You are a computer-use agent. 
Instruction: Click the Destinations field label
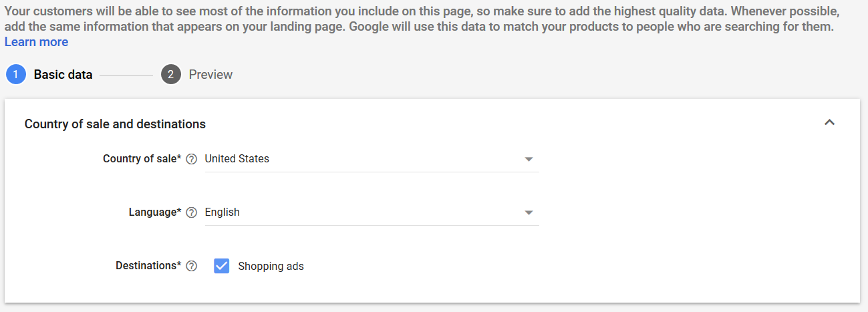click(148, 266)
